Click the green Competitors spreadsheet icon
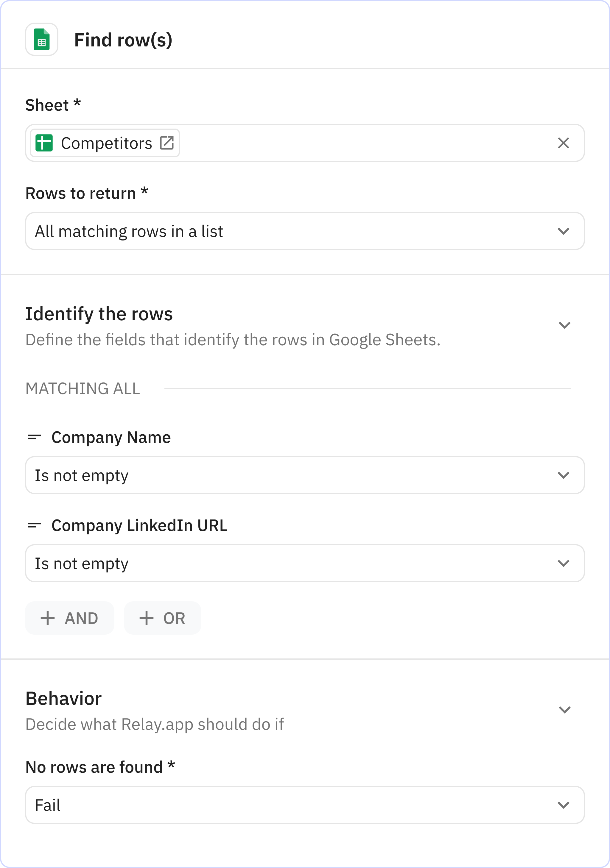The image size is (610, 868). point(44,143)
